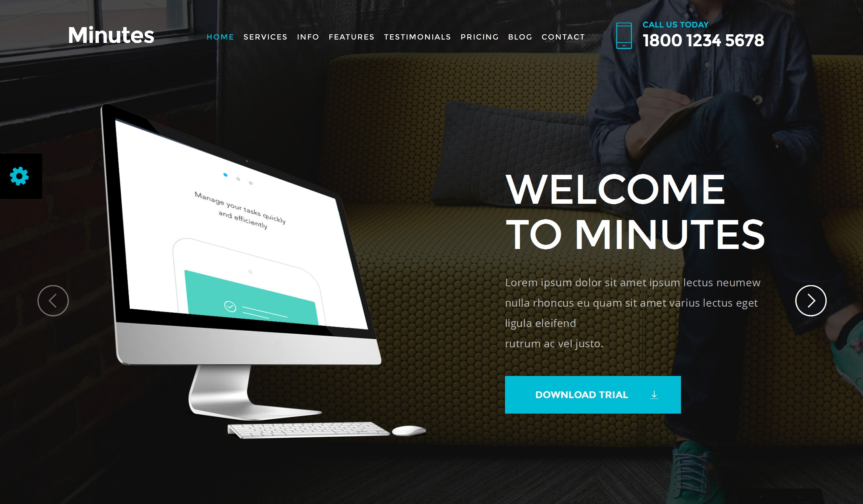Screen dimensions: 863x504
Task: Click the left arrow navigation icon
Action: click(x=53, y=300)
